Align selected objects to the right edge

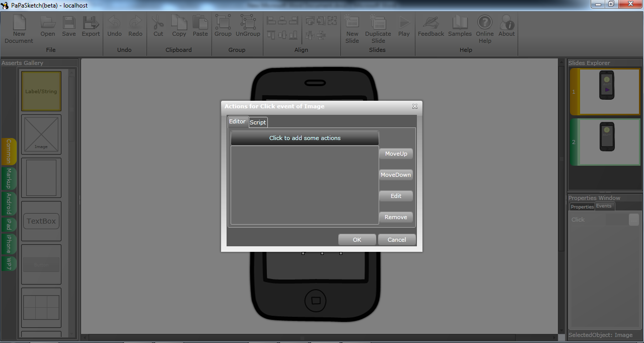[293, 21]
